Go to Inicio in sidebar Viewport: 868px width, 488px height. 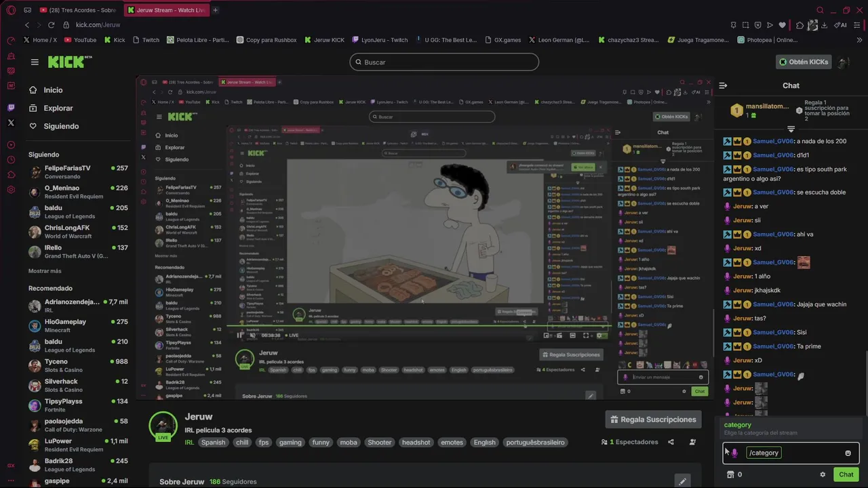click(53, 90)
